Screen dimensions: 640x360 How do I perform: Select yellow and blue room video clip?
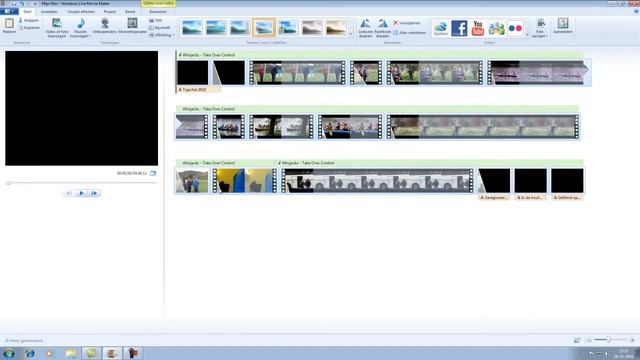(245, 180)
